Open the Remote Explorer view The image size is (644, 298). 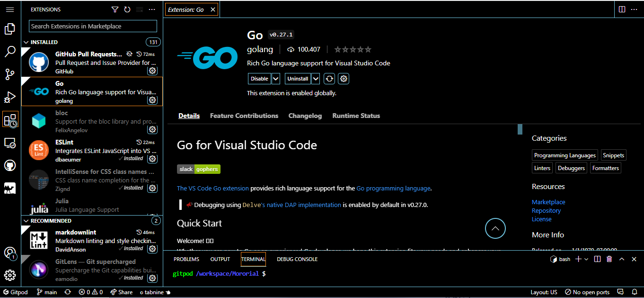pos(10,143)
